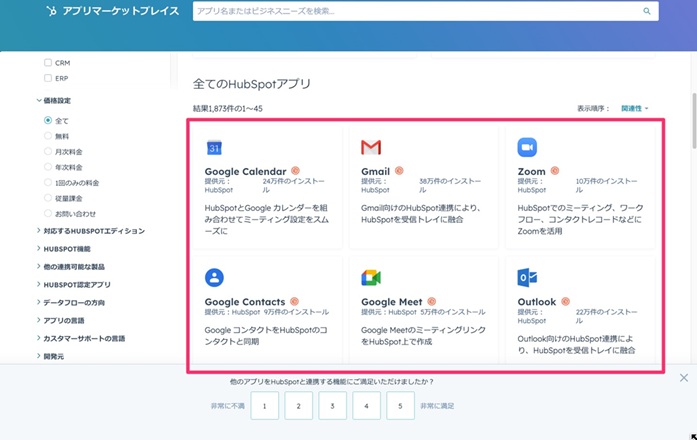697x440 pixels.
Task: Select the 1回のみの料金 option
Action: (x=48, y=182)
